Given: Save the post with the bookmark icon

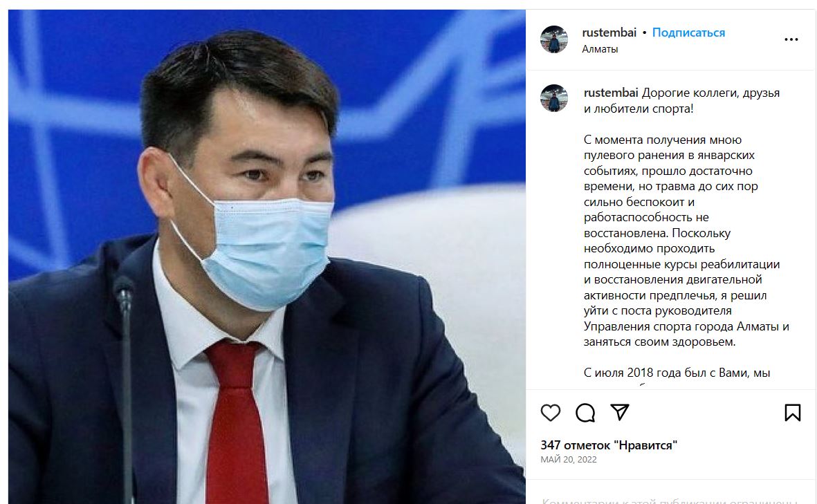Looking at the screenshot, I should tap(793, 413).
